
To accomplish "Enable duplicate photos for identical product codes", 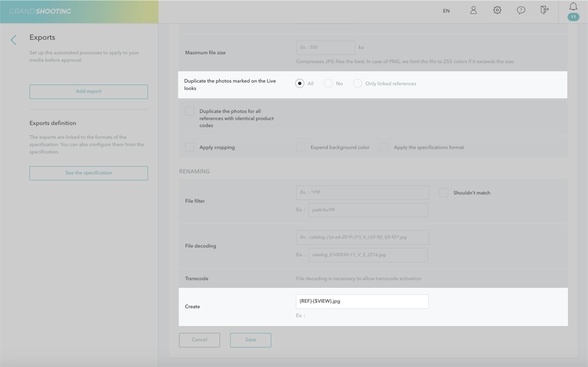I will pos(190,111).
